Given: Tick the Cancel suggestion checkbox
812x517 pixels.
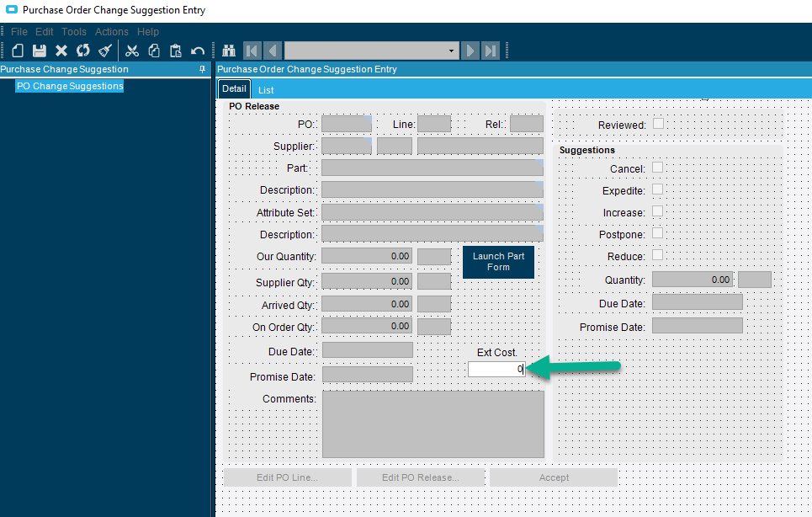Looking at the screenshot, I should tap(658, 168).
